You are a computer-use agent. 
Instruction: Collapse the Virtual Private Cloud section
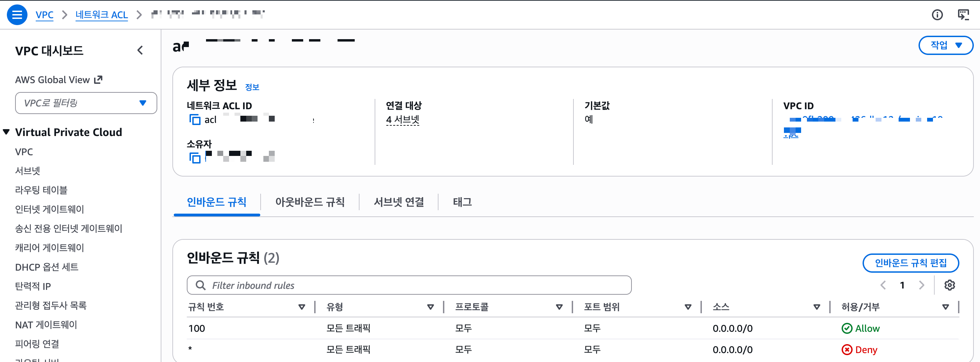click(7, 132)
